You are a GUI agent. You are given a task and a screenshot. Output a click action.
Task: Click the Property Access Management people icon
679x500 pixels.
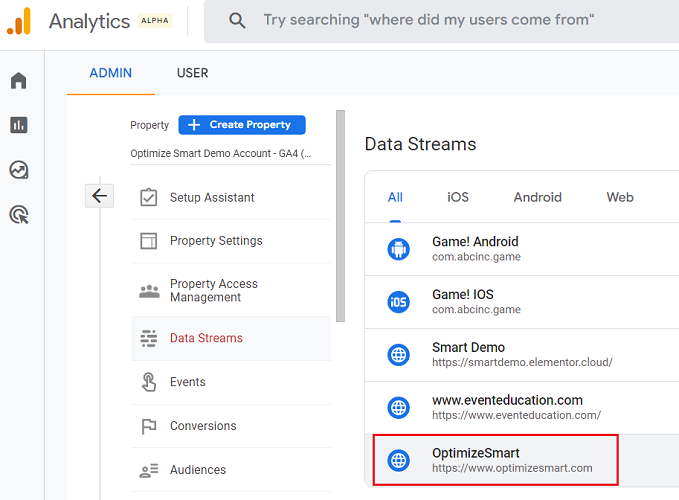149,291
